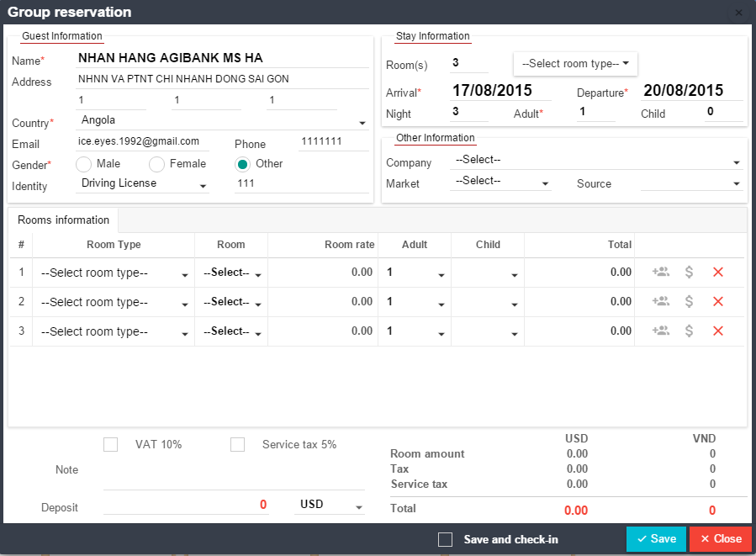Click the dollar rate icon in row 3
Viewport: 756px width, 556px height.
tap(689, 331)
